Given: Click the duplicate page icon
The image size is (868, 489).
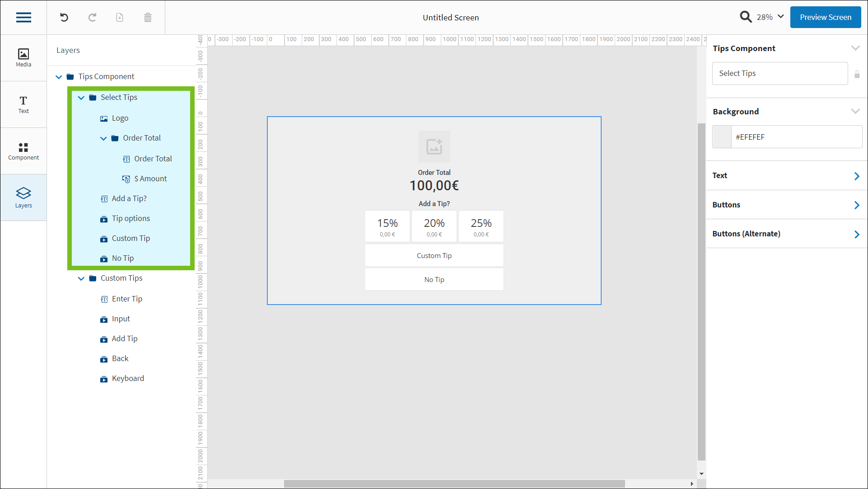Looking at the screenshot, I should tap(120, 17).
